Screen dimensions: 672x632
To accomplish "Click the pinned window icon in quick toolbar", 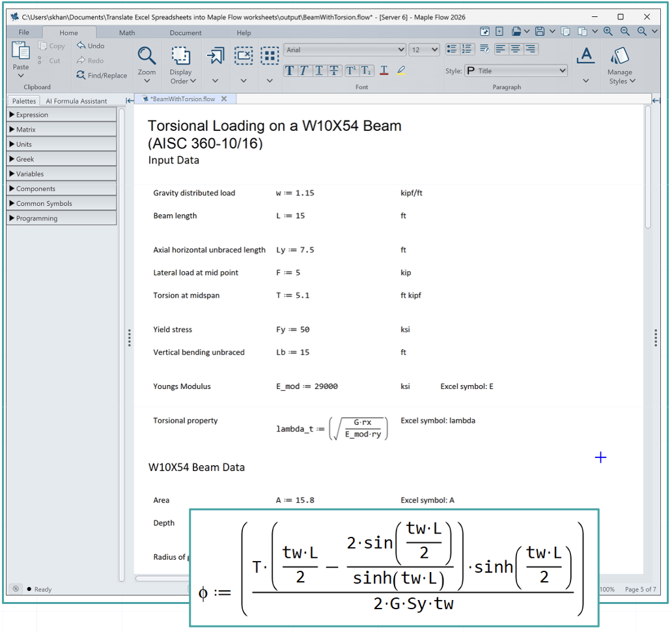I will pyautogui.click(x=484, y=31).
